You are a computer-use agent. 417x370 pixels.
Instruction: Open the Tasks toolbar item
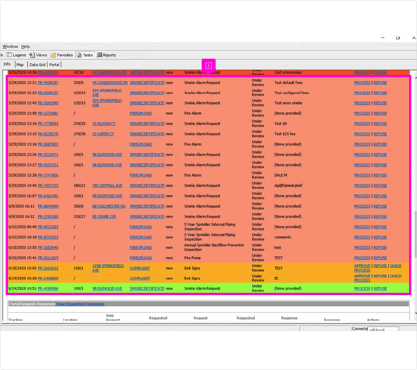85,55
